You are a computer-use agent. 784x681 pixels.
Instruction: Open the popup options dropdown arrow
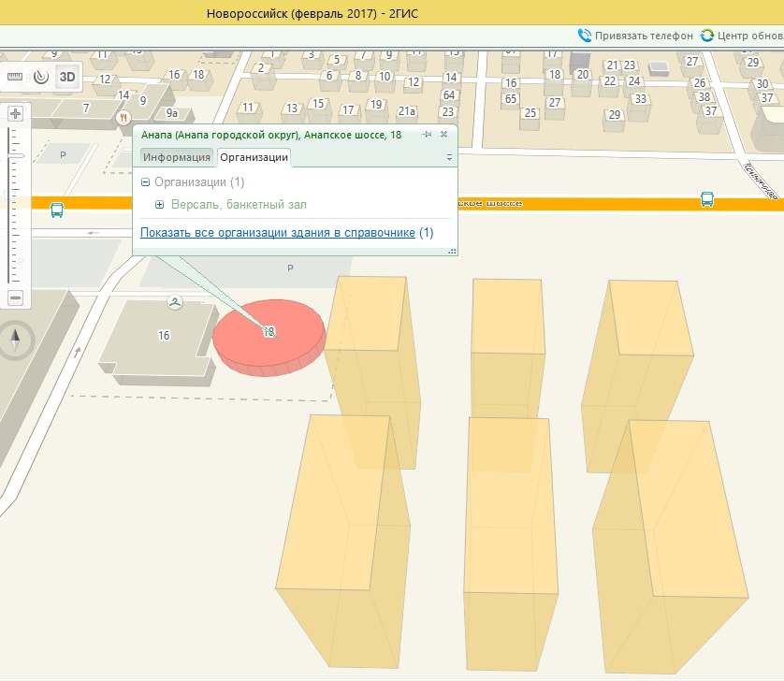[x=449, y=157]
